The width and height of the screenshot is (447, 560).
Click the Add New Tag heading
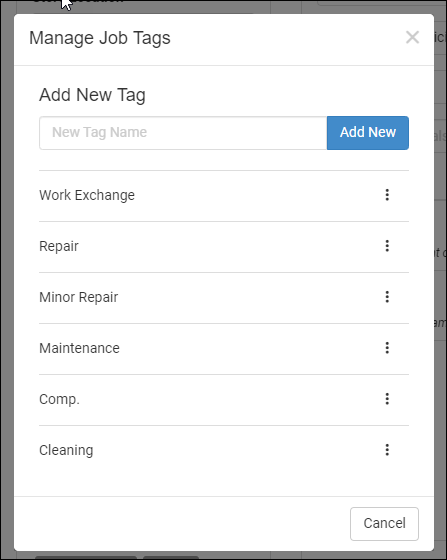click(x=92, y=95)
